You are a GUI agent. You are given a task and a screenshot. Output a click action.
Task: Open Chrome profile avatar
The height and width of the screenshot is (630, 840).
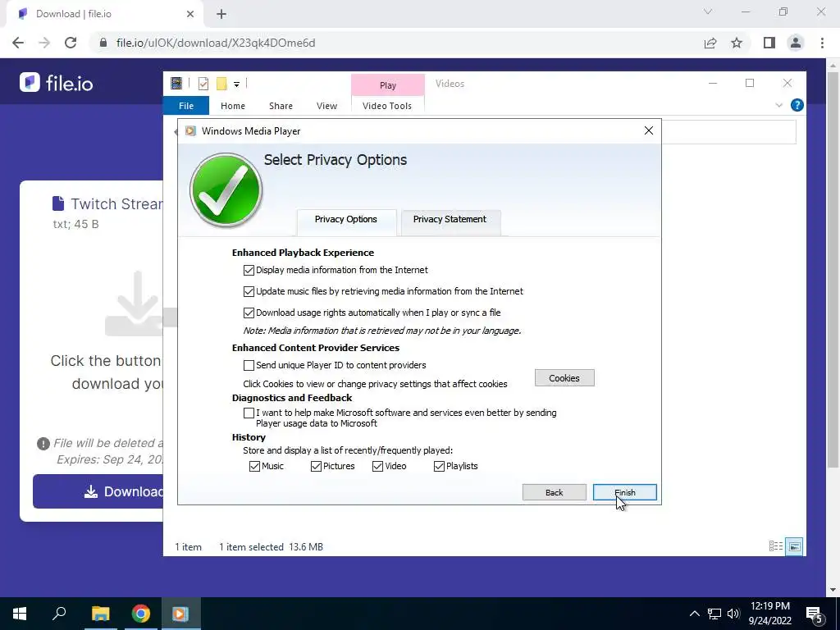click(x=796, y=43)
